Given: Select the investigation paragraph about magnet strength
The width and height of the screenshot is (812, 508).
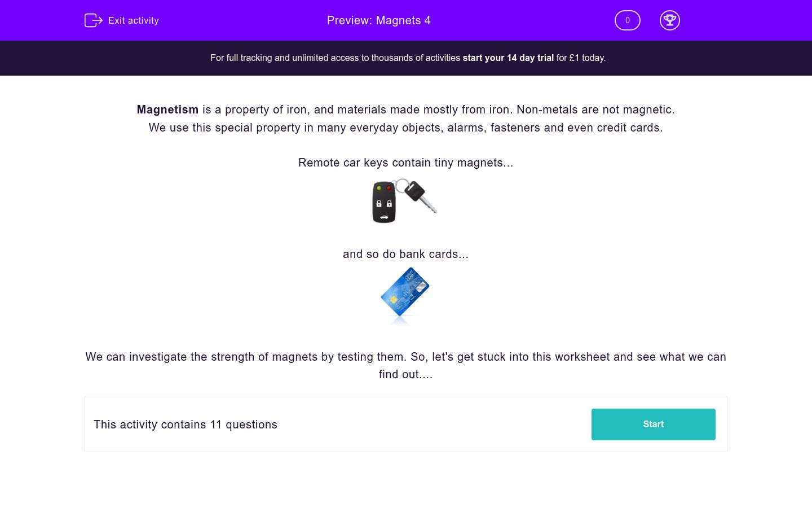Looking at the screenshot, I should click(x=405, y=365).
